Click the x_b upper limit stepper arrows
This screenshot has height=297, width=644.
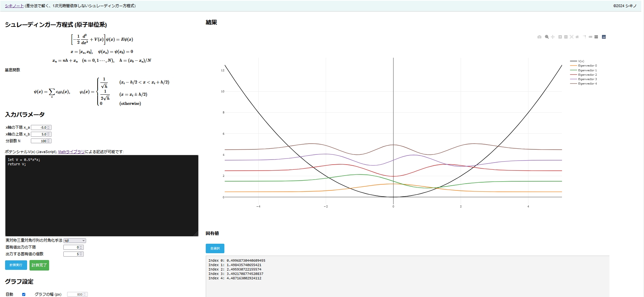point(48,134)
